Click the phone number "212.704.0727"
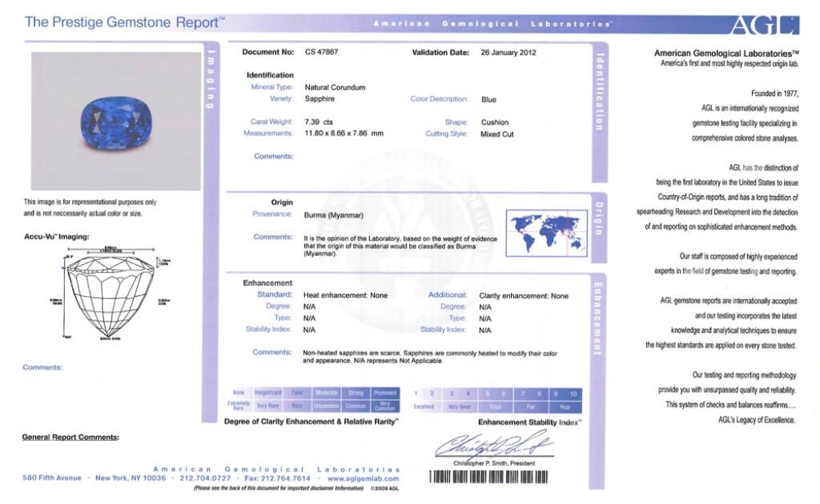Image resolution: width=820 pixels, height=504 pixels. [x=205, y=478]
